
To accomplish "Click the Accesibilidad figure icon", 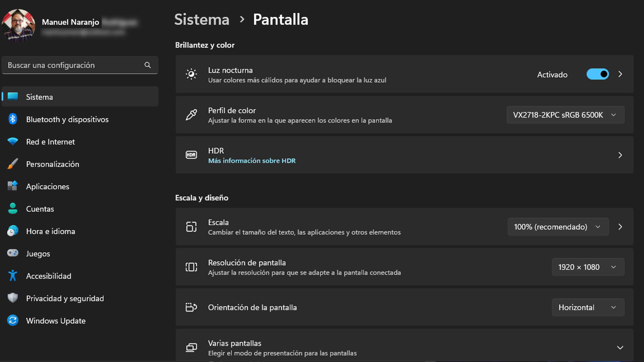I will (x=13, y=276).
